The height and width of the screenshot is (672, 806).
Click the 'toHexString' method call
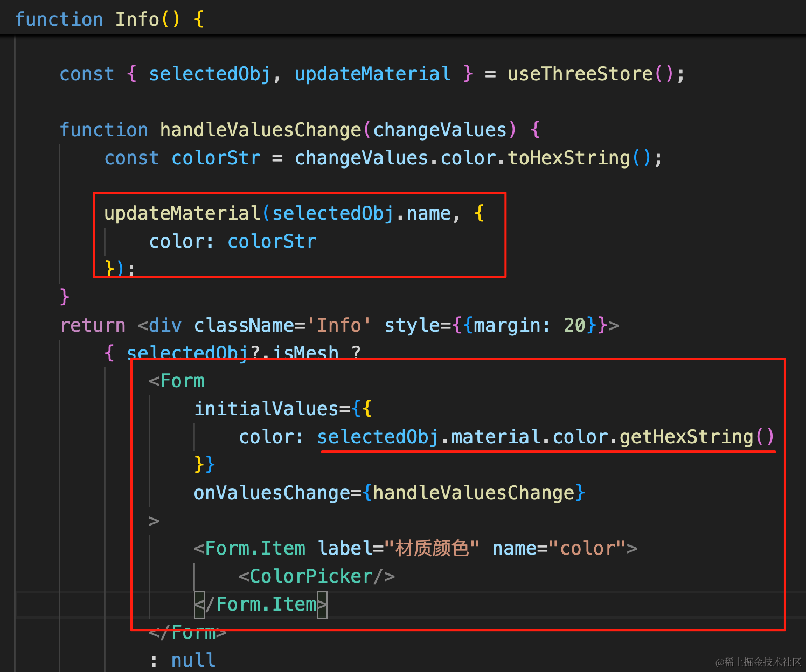point(569,158)
